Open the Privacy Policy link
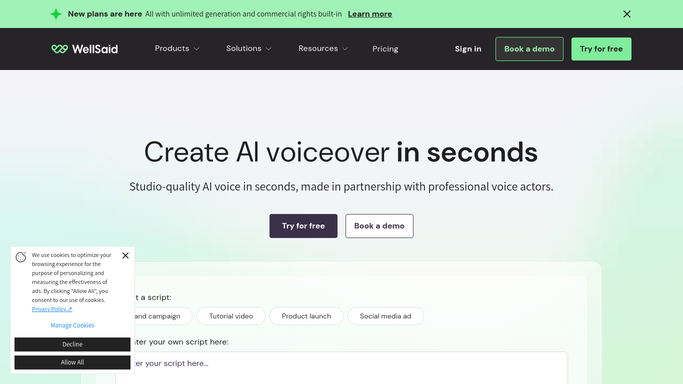The height and width of the screenshot is (384, 683). pyautogui.click(x=52, y=309)
